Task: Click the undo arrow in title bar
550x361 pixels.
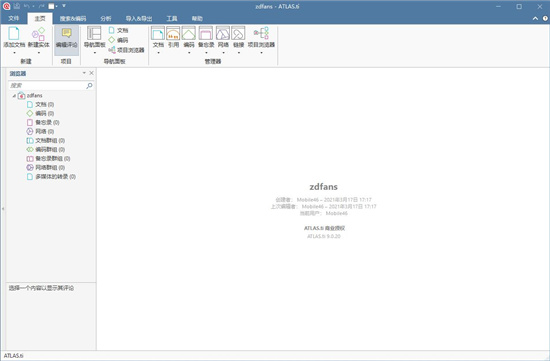Action: [27, 6]
